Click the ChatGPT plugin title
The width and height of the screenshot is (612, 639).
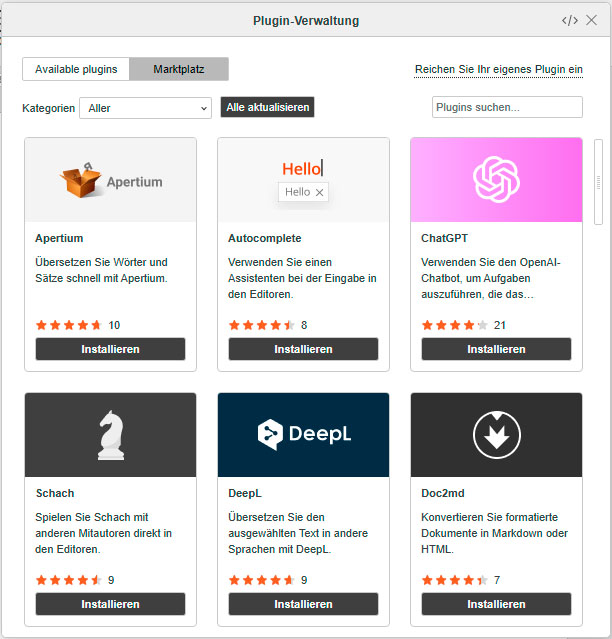pyautogui.click(x=444, y=238)
